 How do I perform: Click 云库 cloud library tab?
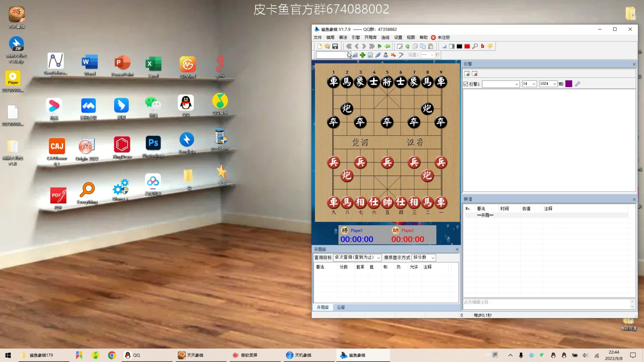pyautogui.click(x=341, y=307)
